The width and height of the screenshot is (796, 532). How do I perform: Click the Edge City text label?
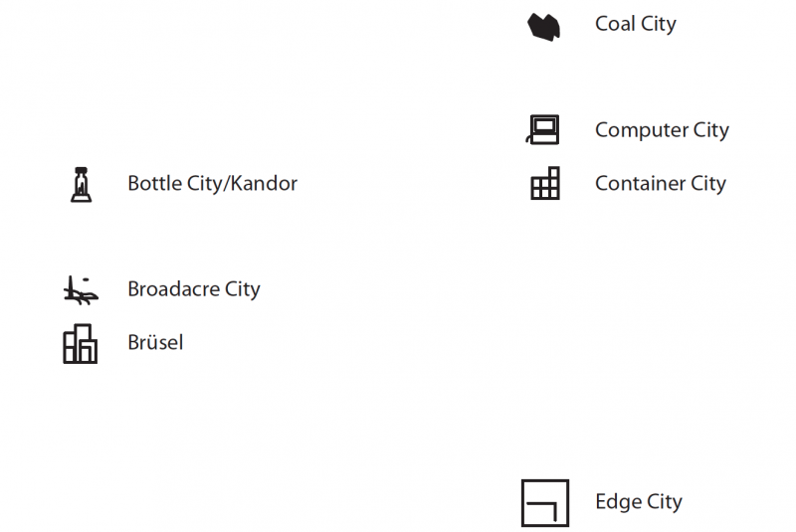click(639, 502)
